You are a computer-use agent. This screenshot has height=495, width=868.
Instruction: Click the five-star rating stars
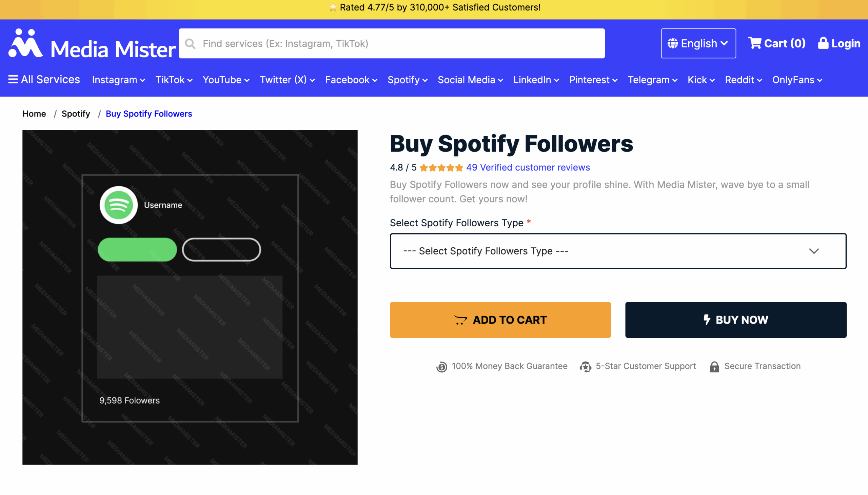pyautogui.click(x=441, y=168)
